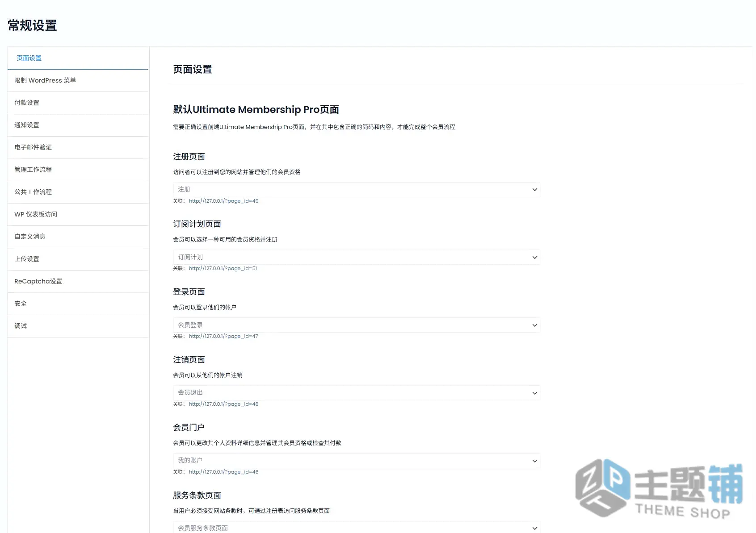Follow link with page_id=49
The height and width of the screenshot is (533, 756).
coord(223,201)
